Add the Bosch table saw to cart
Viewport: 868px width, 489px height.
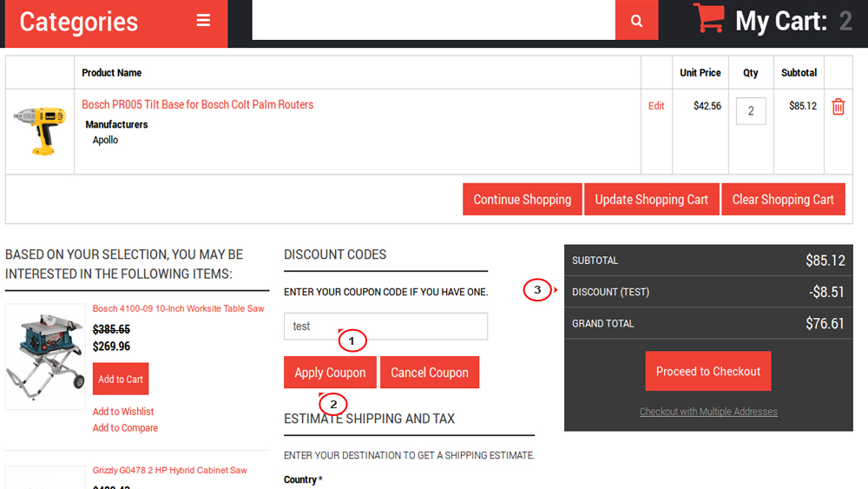[121, 379]
